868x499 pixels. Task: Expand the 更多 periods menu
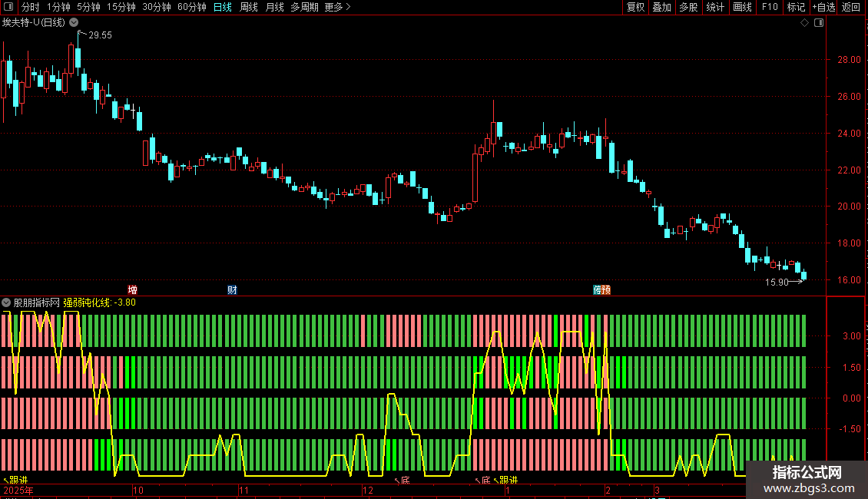[337, 7]
